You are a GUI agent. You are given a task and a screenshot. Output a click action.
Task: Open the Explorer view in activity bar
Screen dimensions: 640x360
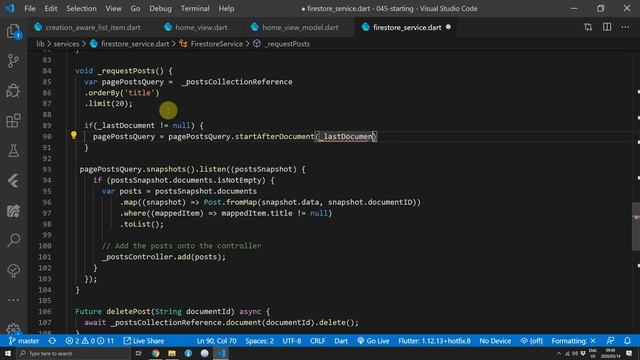coord(13,32)
